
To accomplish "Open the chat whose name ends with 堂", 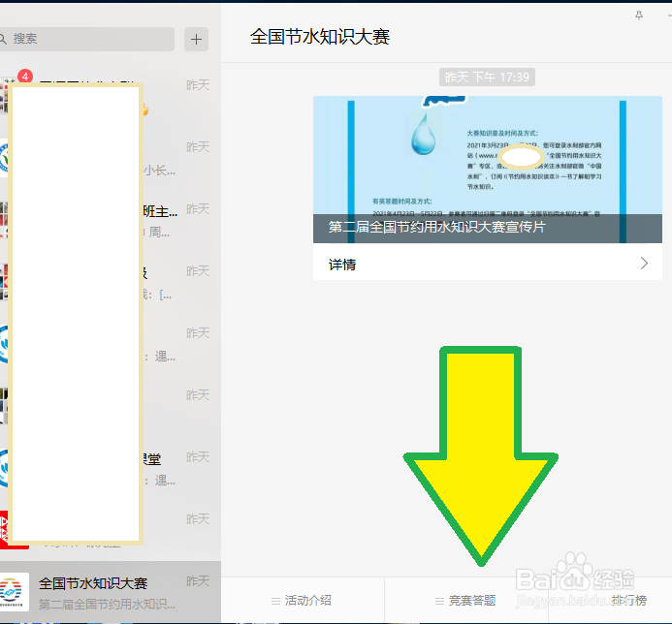I will [111, 469].
